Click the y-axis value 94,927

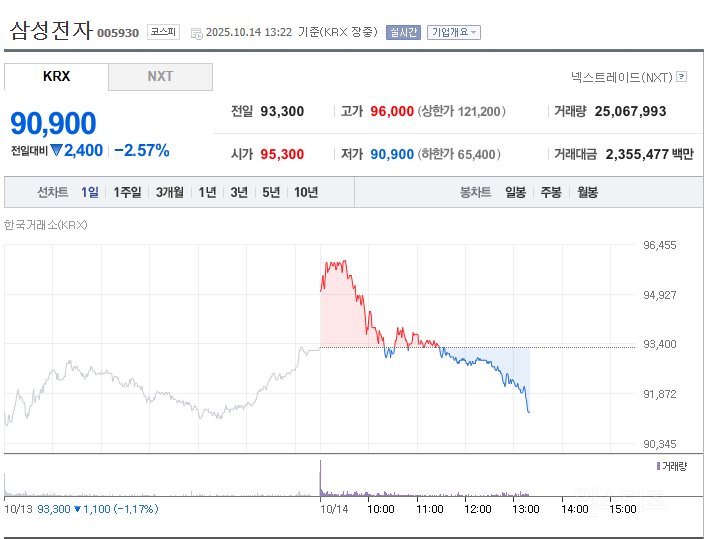coord(660,295)
